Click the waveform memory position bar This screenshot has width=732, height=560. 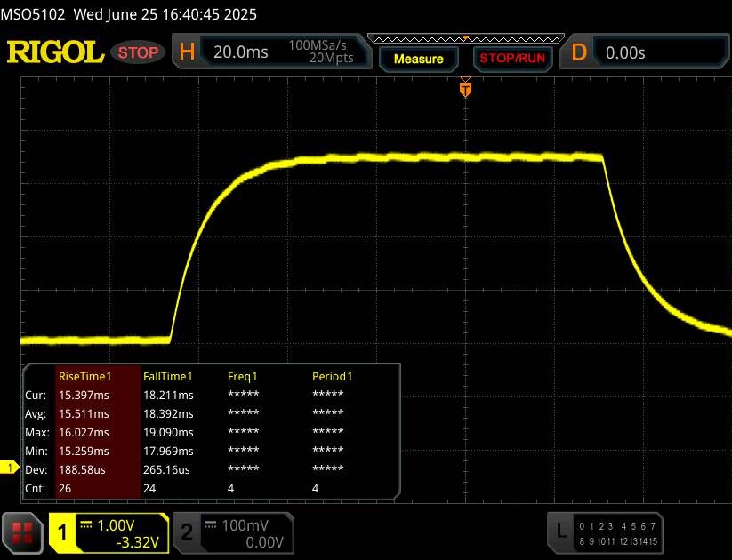pos(466,39)
